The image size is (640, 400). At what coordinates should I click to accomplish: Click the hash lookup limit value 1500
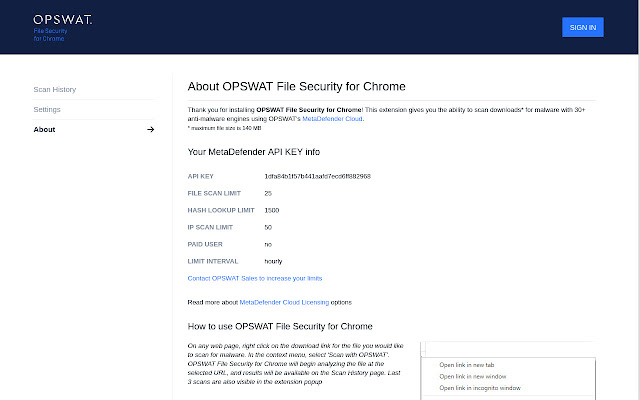272,210
